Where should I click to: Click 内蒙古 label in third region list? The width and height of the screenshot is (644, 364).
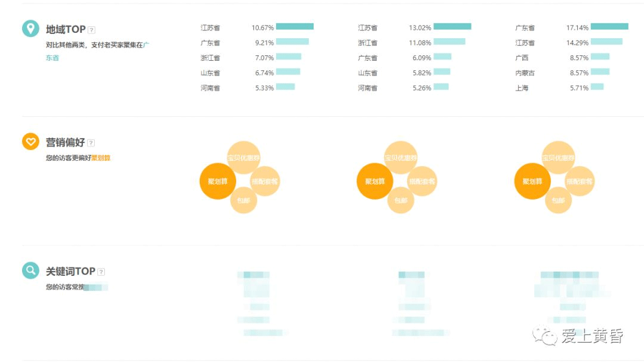(525, 73)
